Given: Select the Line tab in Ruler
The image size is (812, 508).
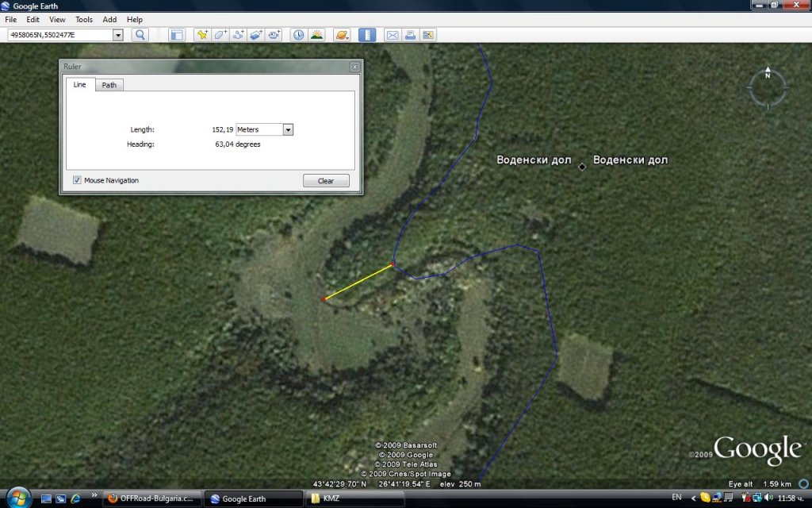Looking at the screenshot, I should [80, 84].
